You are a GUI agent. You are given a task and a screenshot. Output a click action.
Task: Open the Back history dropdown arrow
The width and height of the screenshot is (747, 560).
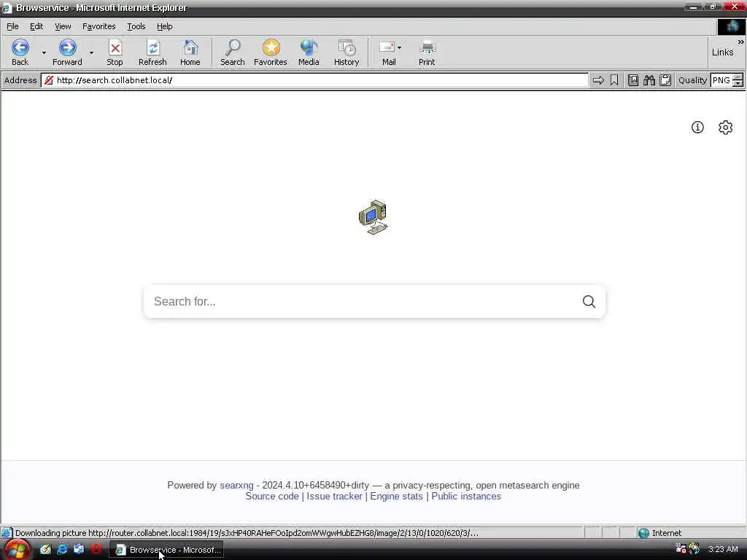44,52
